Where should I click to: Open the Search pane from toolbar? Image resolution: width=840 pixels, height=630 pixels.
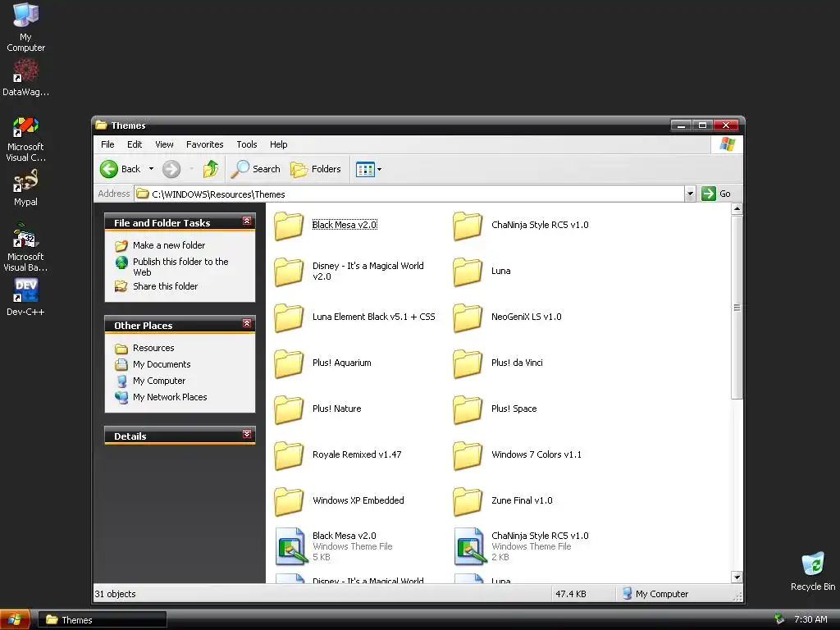(256, 169)
